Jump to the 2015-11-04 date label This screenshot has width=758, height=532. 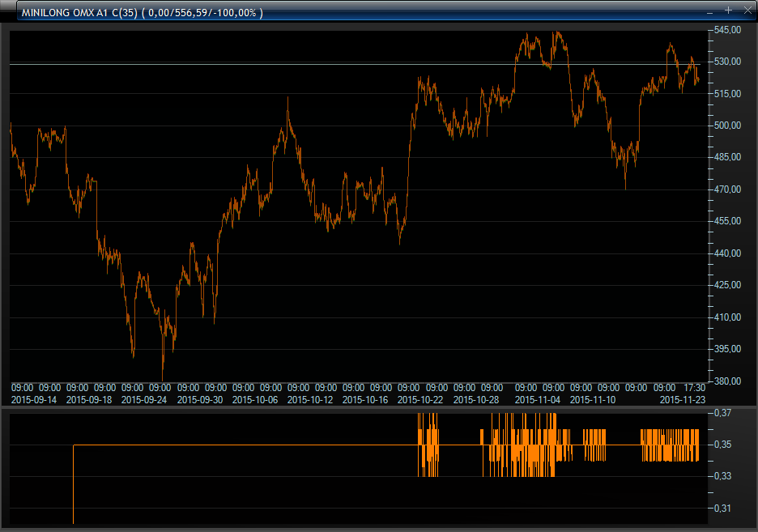(538, 399)
